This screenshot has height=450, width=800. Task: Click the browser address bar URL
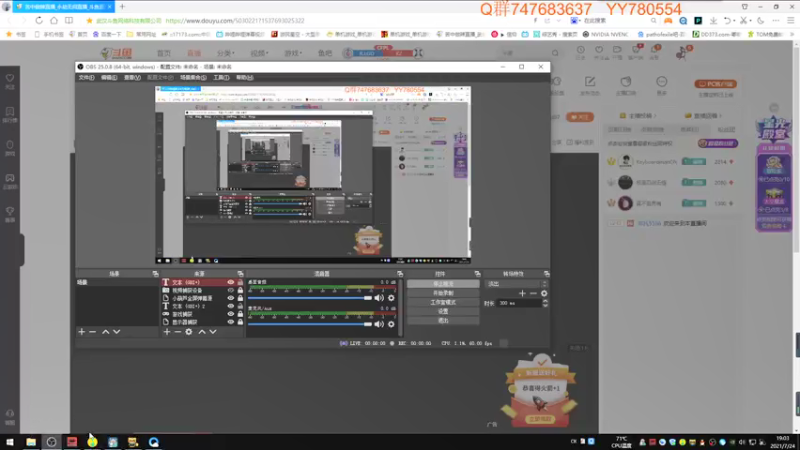pyautogui.click(x=235, y=20)
